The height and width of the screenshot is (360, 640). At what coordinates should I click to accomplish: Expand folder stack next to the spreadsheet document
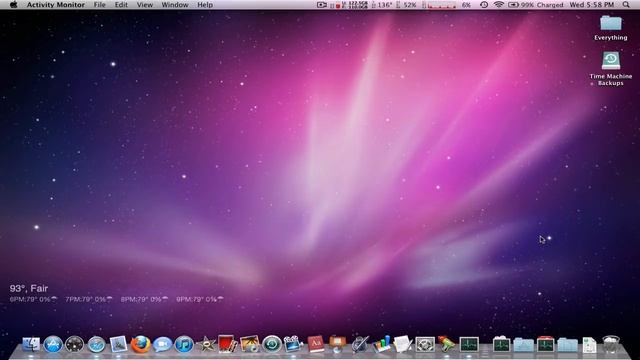567,345
